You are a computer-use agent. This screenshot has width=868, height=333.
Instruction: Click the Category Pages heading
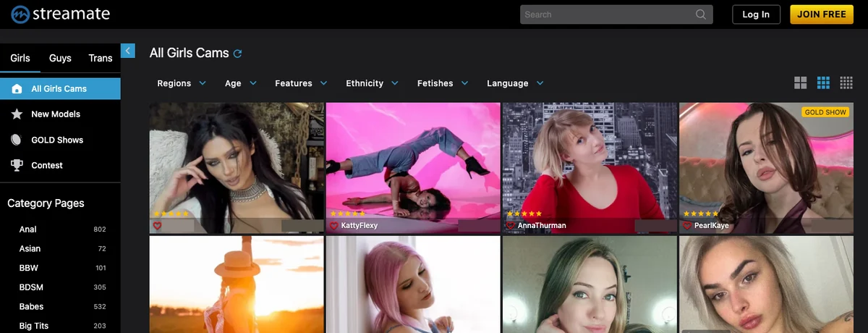[46, 203]
